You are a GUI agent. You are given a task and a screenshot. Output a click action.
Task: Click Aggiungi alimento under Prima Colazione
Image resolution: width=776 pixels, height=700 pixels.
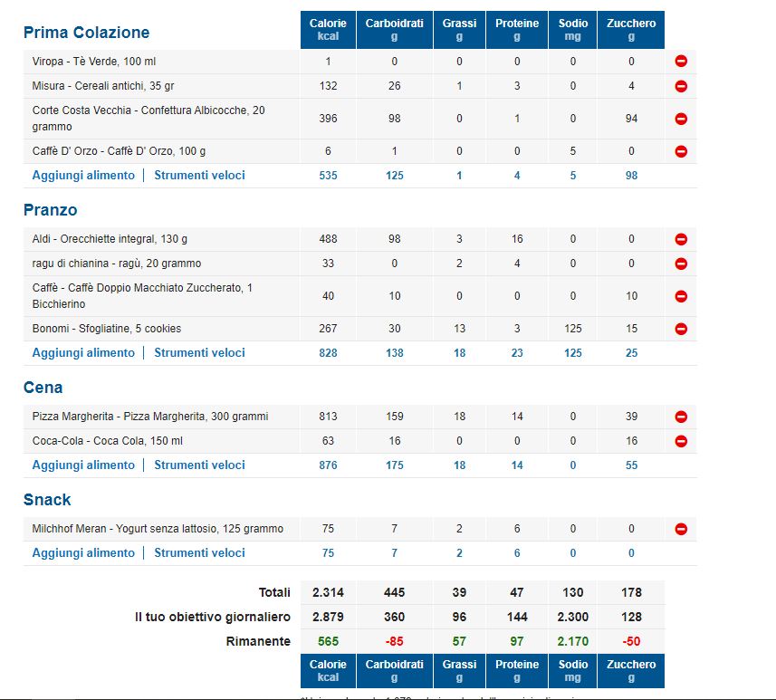coord(83,176)
